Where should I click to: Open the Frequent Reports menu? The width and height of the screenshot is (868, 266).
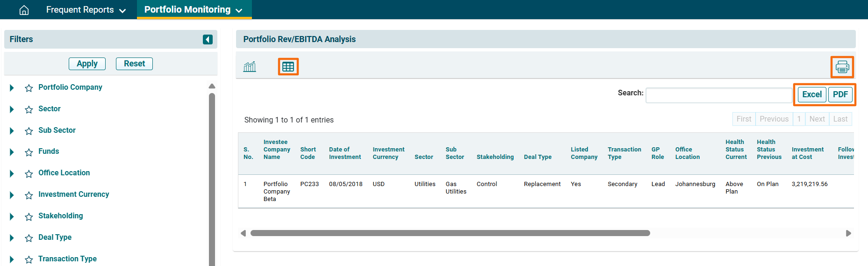pyautogui.click(x=86, y=10)
